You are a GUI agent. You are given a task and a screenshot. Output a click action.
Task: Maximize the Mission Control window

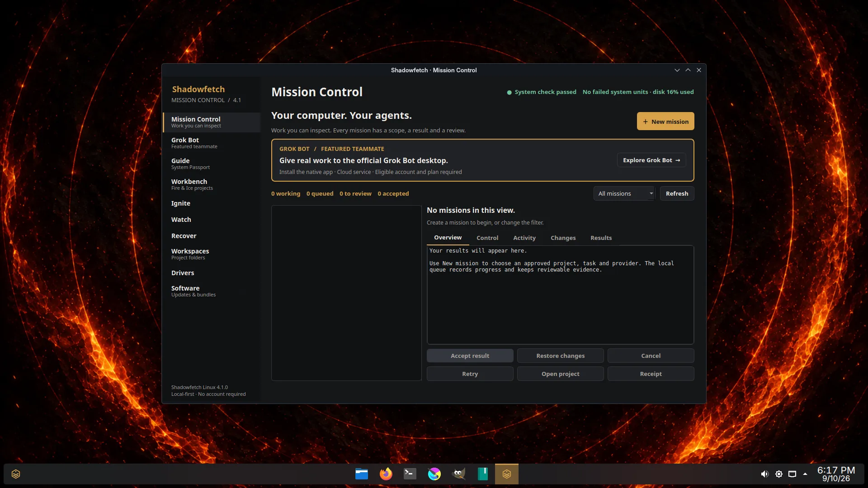pyautogui.click(x=688, y=70)
